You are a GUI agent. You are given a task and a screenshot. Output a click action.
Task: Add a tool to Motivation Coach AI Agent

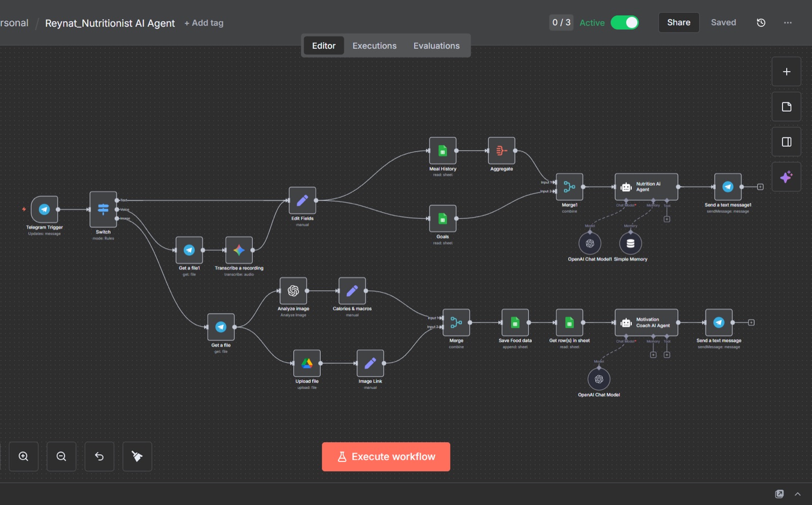coord(667,355)
